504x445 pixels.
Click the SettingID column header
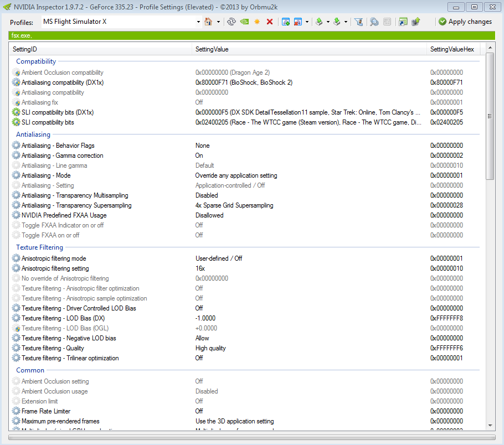pos(101,49)
